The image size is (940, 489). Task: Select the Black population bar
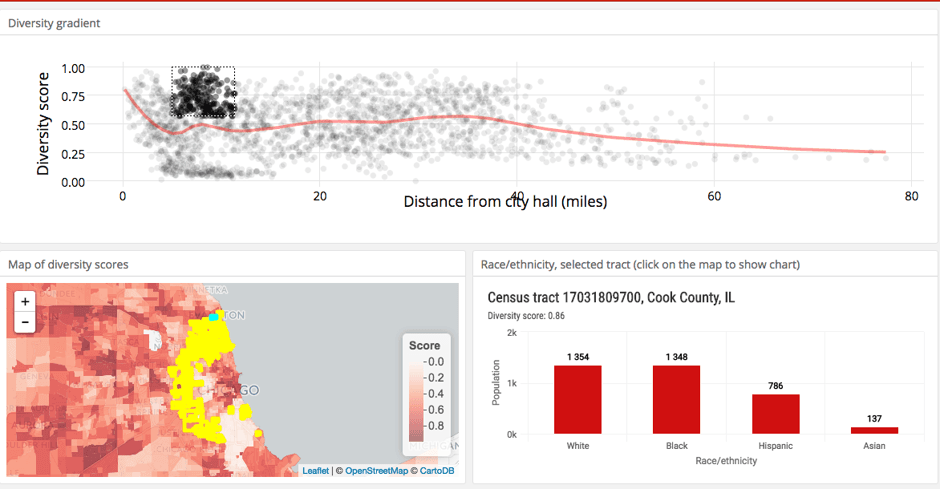[677, 399]
